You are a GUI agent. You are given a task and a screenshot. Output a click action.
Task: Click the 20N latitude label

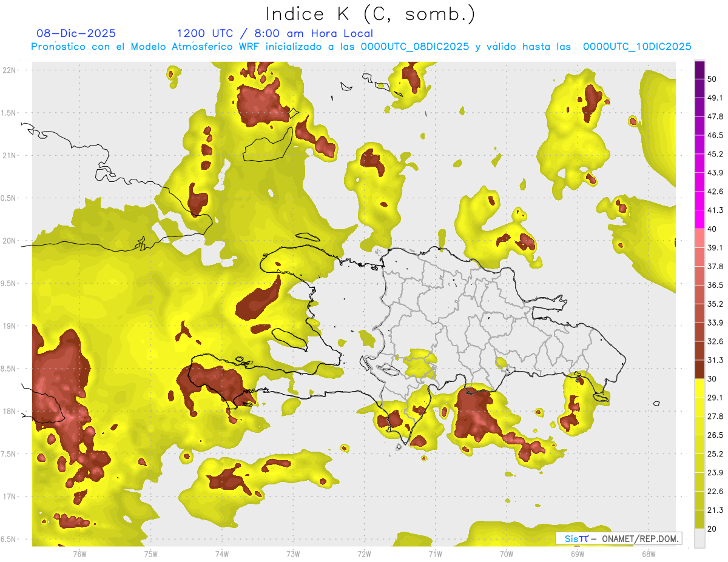coord(10,241)
